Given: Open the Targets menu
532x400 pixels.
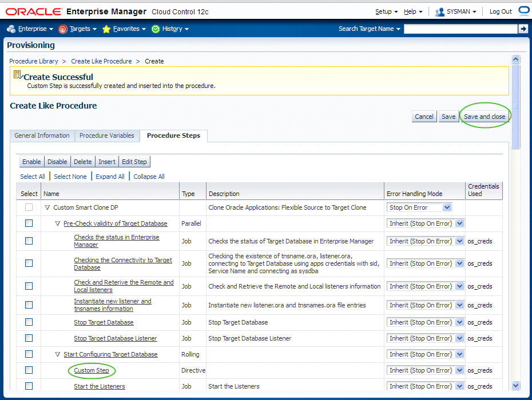Looking at the screenshot, I should [83, 29].
